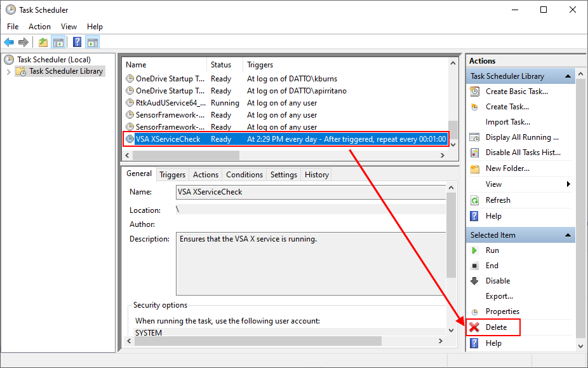Click the Back arrow toolbar icon
588x368 pixels.
[x=9, y=42]
